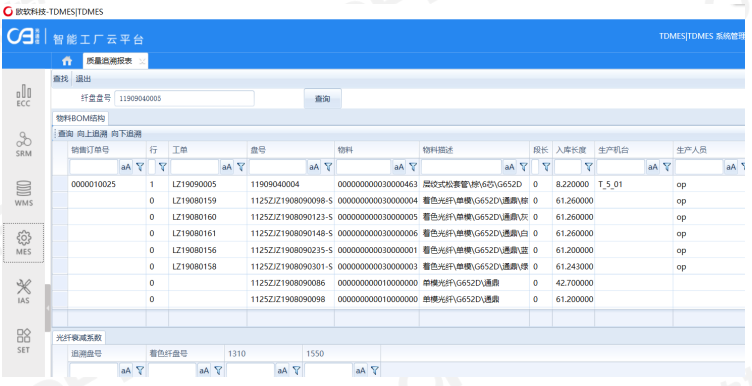Sort by the 销售订单号 column header

click(x=106, y=150)
